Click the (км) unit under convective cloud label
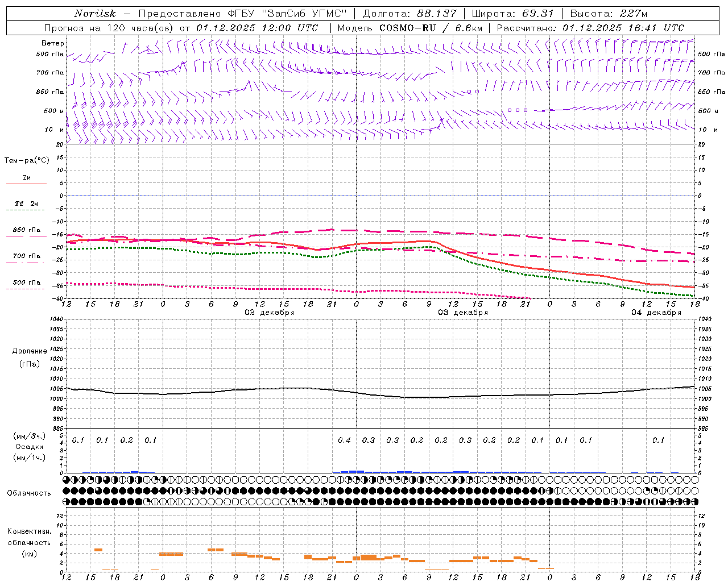Viewport: 728px width, 582px height. 29,554
